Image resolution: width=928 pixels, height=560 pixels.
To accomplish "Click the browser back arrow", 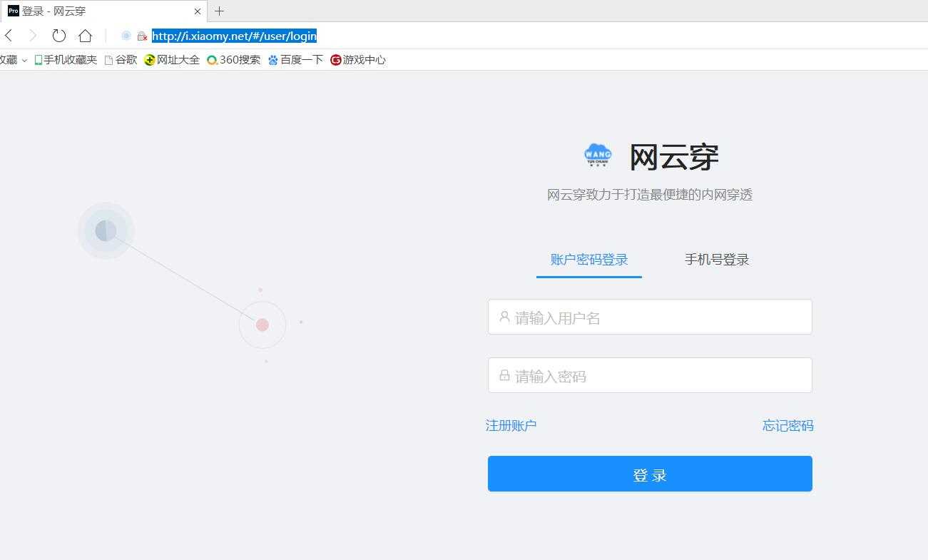I will click(9, 36).
